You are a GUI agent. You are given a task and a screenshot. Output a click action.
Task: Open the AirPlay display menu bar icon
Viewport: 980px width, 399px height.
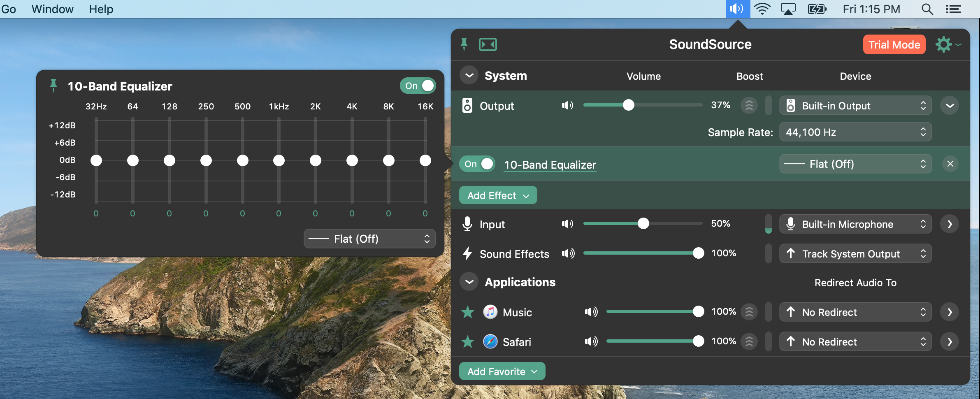tap(788, 9)
